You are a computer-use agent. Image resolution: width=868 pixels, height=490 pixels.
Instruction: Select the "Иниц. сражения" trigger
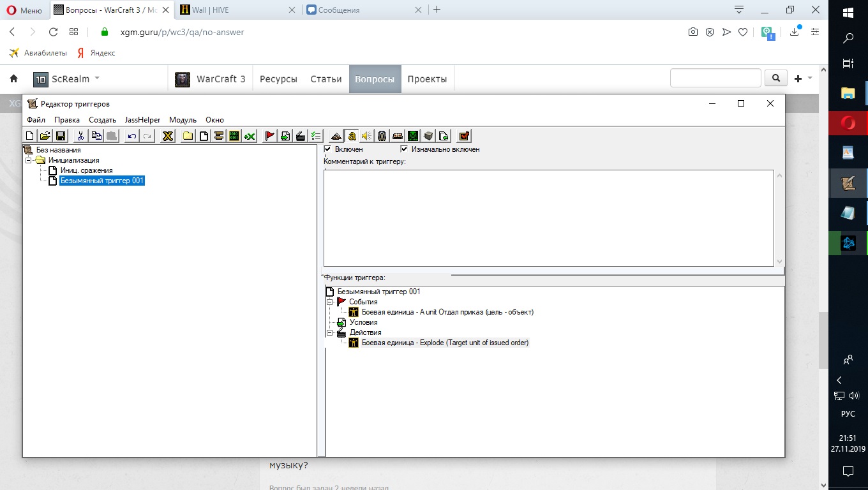point(86,170)
